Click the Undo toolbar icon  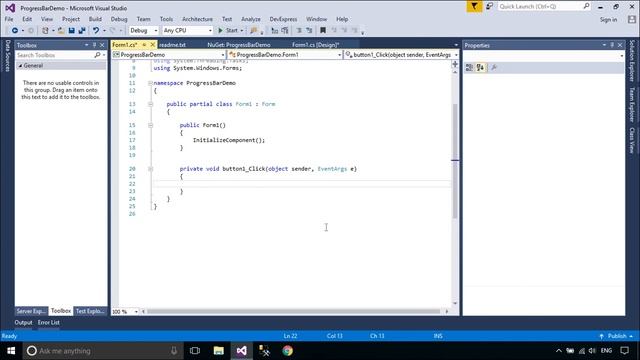coord(96,31)
